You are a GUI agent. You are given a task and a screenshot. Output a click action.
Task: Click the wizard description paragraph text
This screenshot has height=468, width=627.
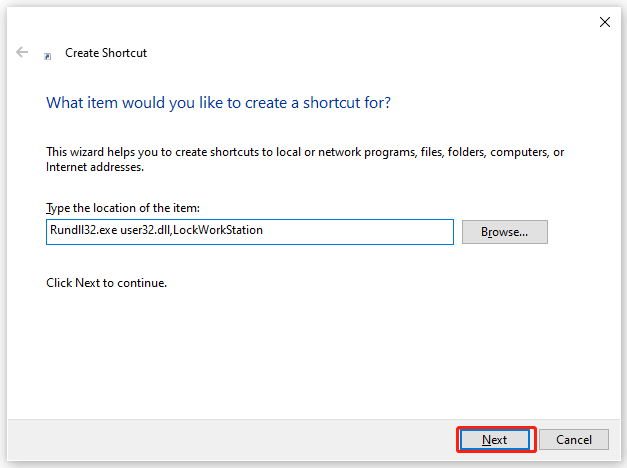click(305, 159)
